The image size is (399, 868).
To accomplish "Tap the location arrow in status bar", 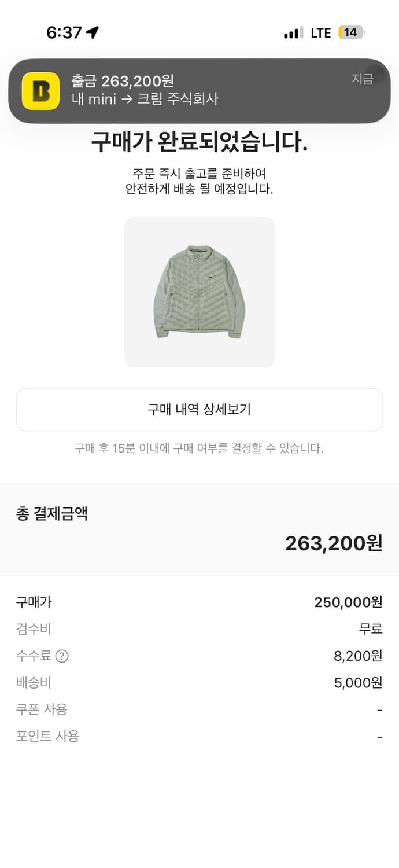I will click(x=93, y=32).
